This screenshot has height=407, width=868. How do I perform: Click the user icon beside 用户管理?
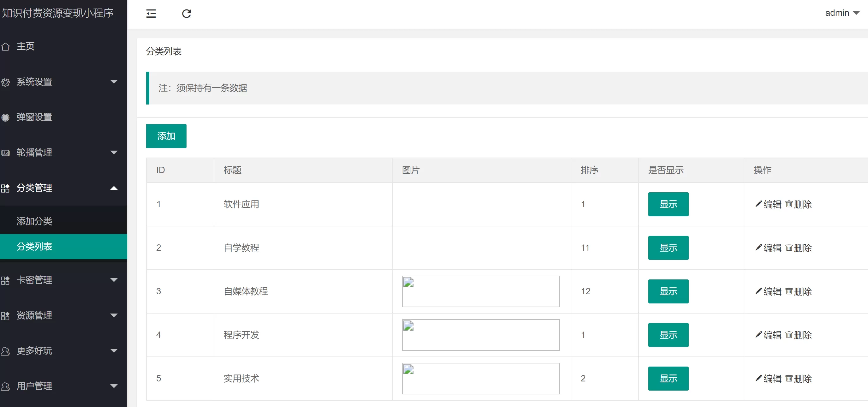click(5, 386)
